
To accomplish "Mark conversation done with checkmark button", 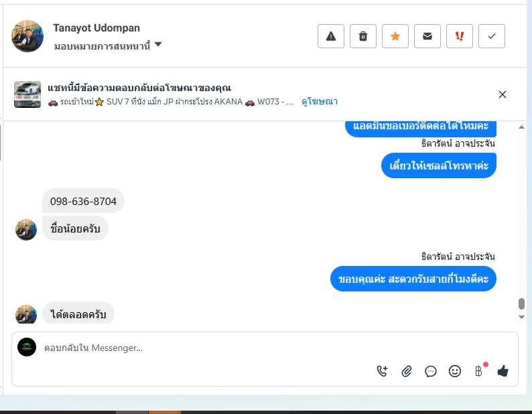I will [x=492, y=36].
